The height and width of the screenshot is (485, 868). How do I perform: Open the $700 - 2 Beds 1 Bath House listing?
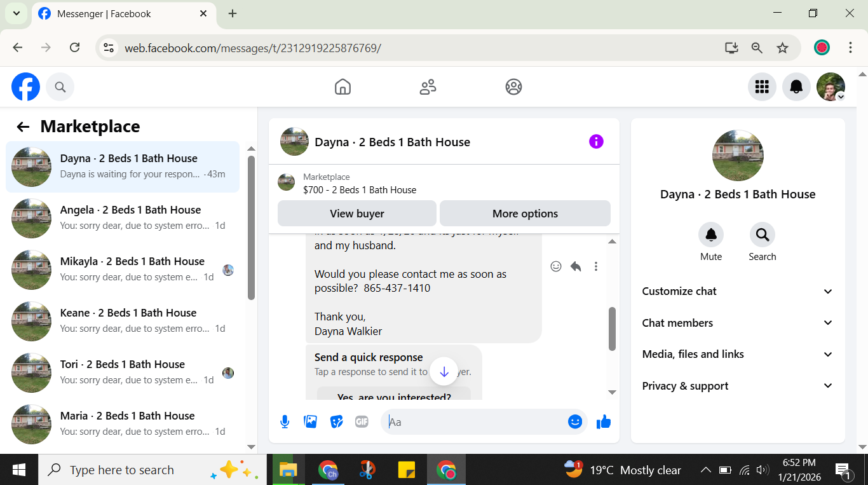pyautogui.click(x=360, y=190)
